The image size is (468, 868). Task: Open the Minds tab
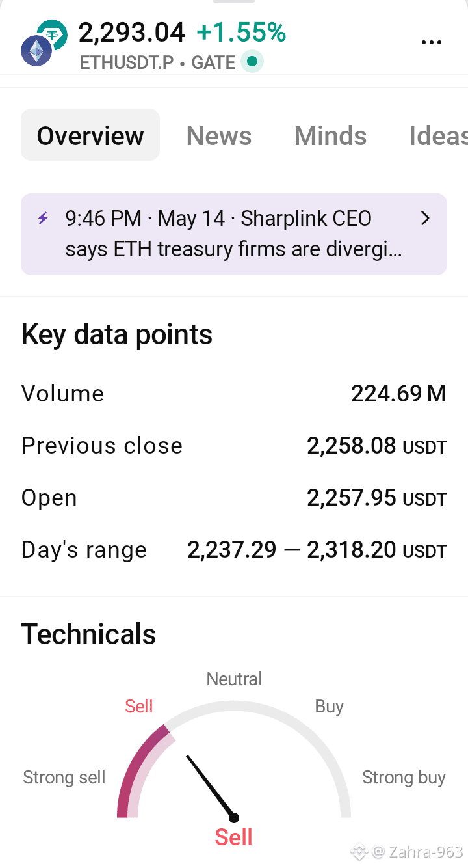[x=331, y=136]
